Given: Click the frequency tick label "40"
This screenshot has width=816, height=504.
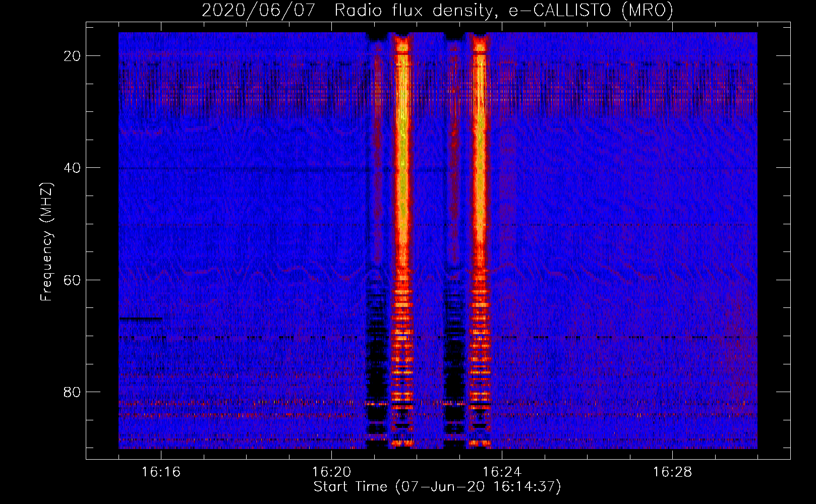Looking at the screenshot, I should pyautogui.click(x=73, y=168).
